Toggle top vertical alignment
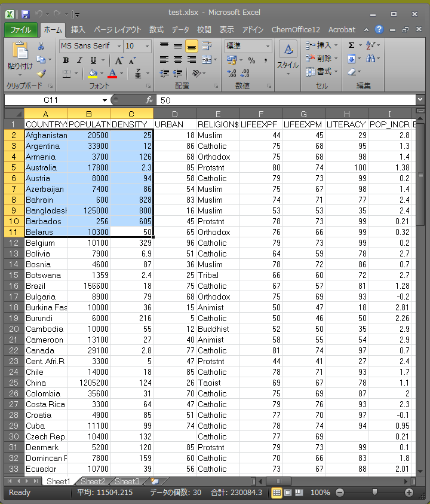430x504 pixels. pos(164,45)
